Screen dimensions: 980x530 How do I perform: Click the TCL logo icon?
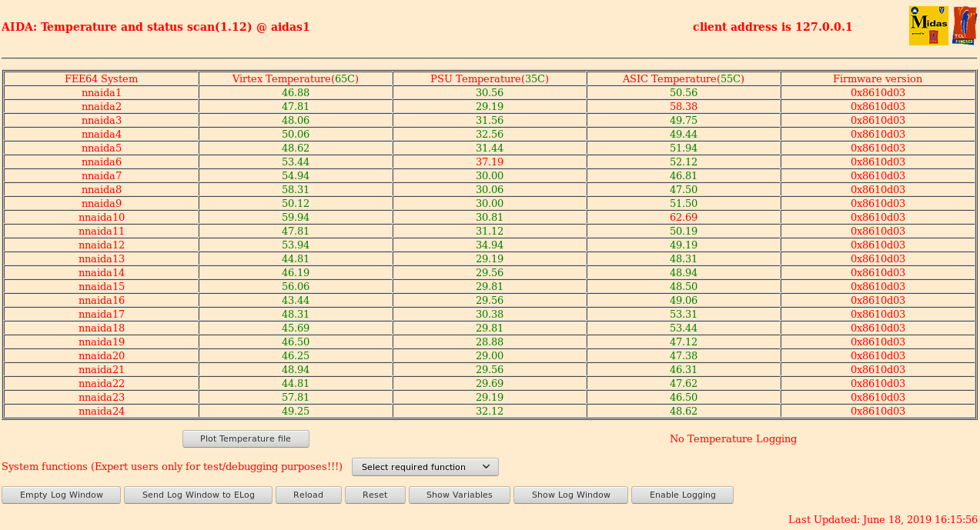(x=965, y=26)
